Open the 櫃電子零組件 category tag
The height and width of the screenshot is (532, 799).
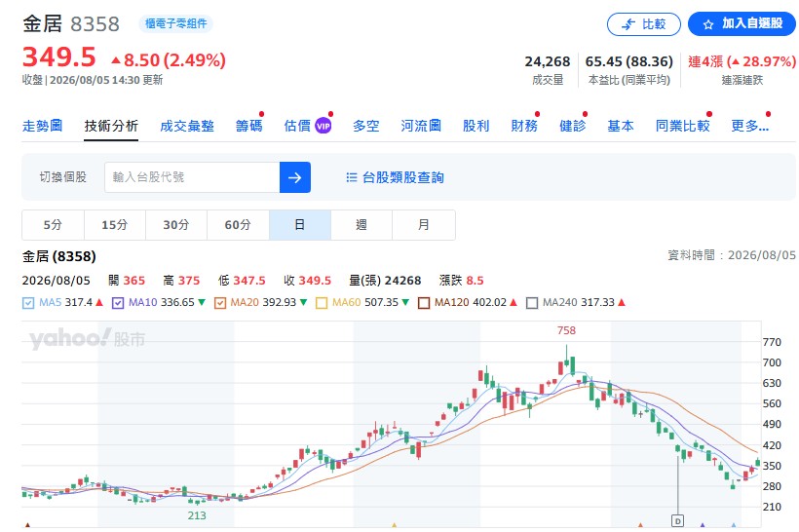[175, 23]
